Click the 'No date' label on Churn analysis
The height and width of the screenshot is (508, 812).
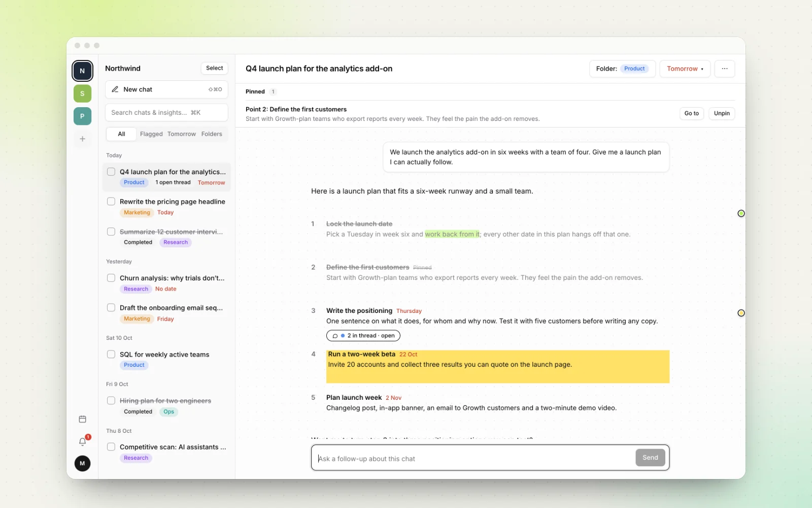point(166,289)
